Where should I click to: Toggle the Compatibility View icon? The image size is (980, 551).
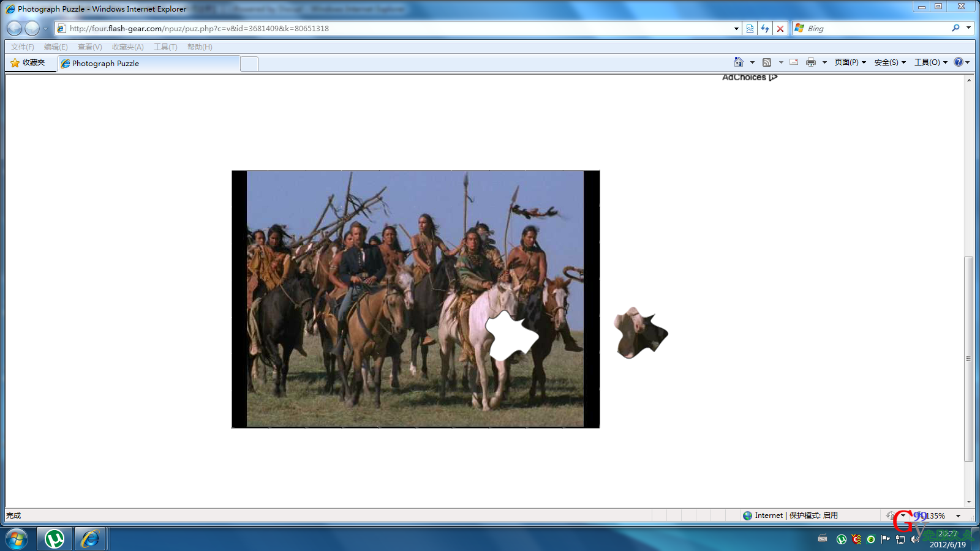click(750, 29)
